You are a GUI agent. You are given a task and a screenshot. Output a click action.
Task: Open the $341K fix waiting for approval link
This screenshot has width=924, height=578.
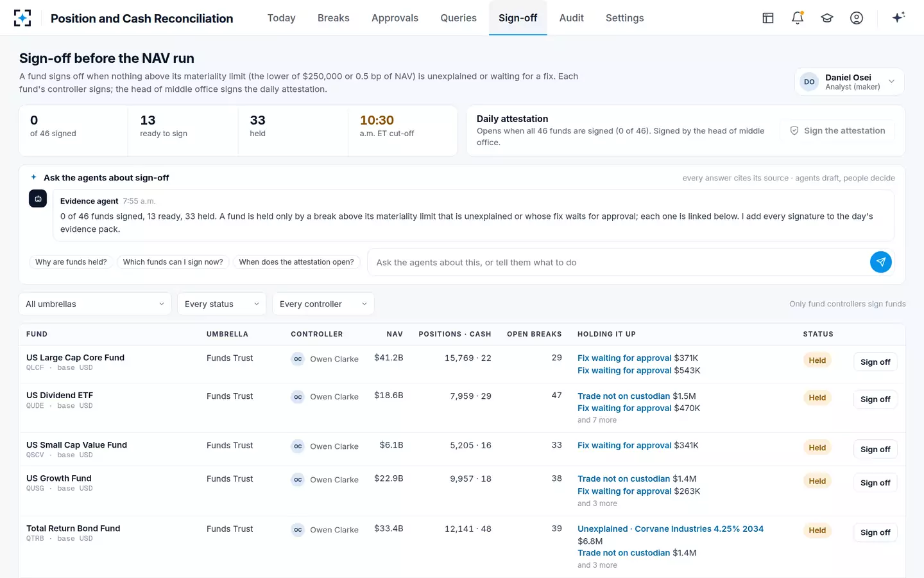(624, 445)
